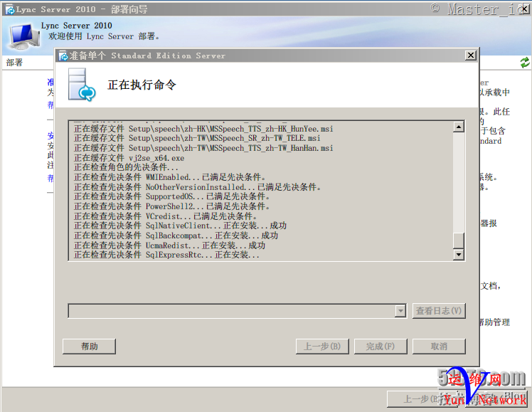Image resolution: width=532 pixels, height=412 pixels.
Task: Click the computer monitor icon in header
Action: pyautogui.click(x=22, y=36)
